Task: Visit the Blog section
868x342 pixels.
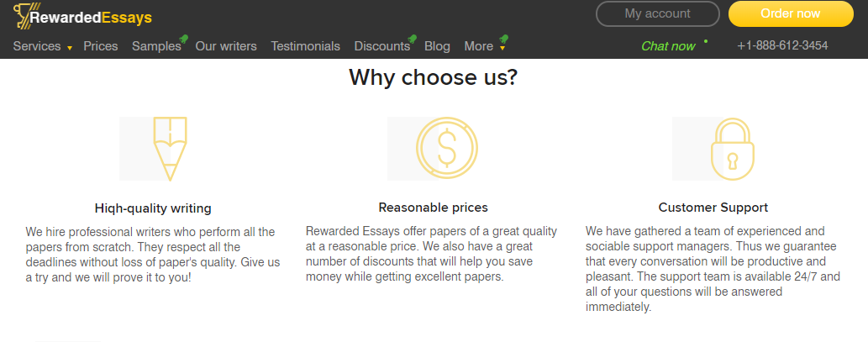Action: click(x=437, y=46)
